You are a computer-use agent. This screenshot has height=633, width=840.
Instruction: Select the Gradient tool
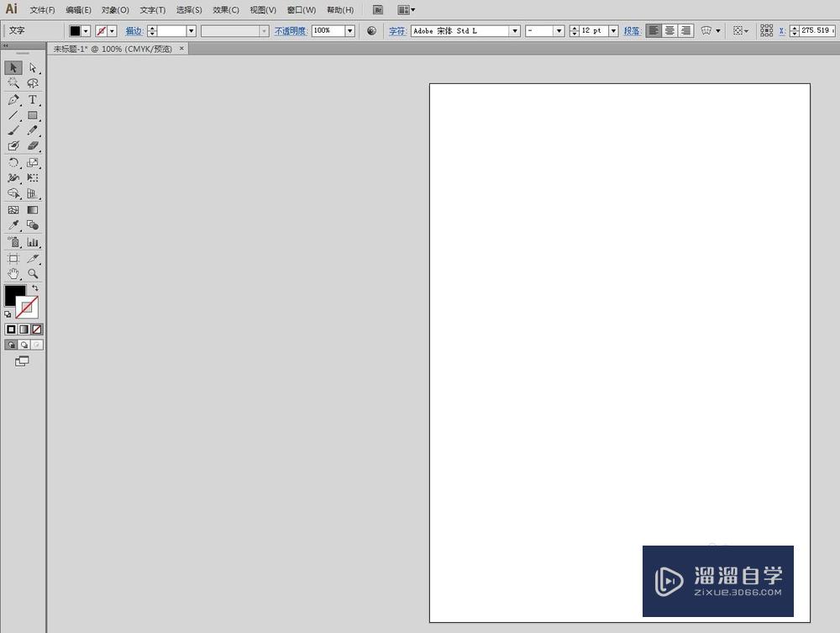(x=33, y=210)
